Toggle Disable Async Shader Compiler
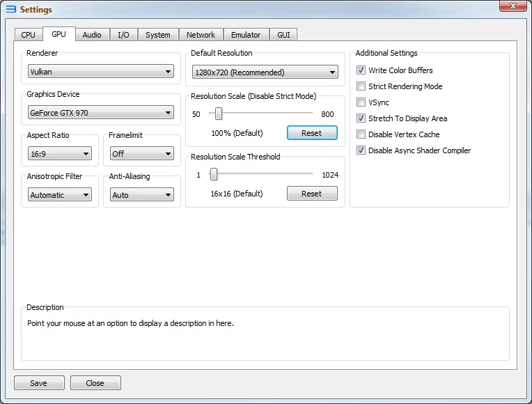This screenshot has width=532, height=404. [x=361, y=150]
